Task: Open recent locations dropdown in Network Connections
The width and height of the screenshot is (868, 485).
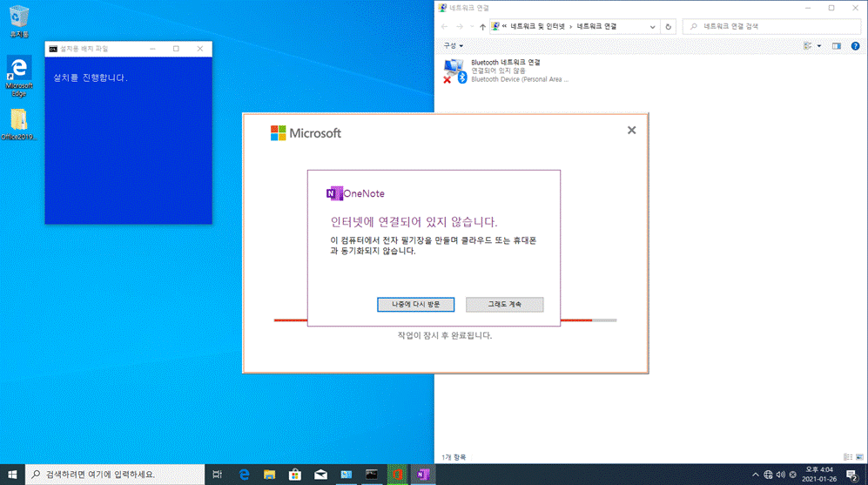Action: (472, 27)
